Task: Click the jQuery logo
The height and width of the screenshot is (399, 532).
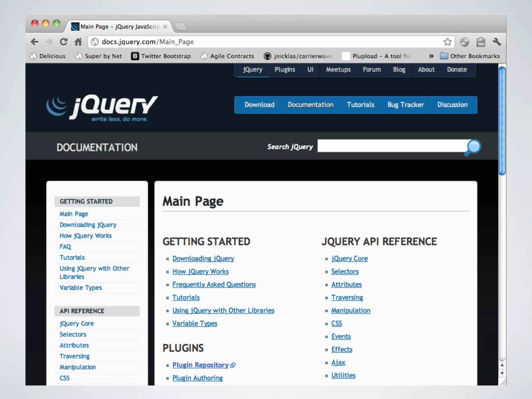Action: (102, 108)
